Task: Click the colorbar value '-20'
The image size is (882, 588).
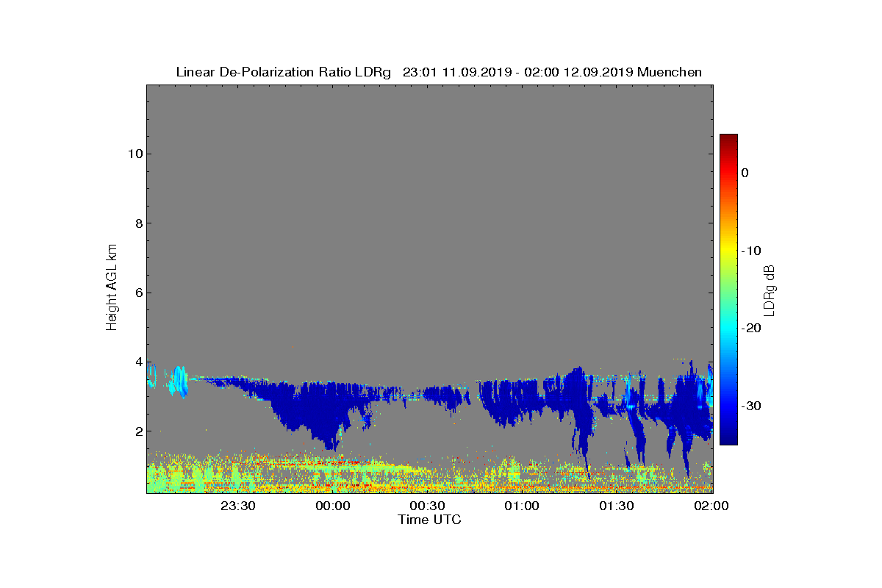Action: (750, 328)
